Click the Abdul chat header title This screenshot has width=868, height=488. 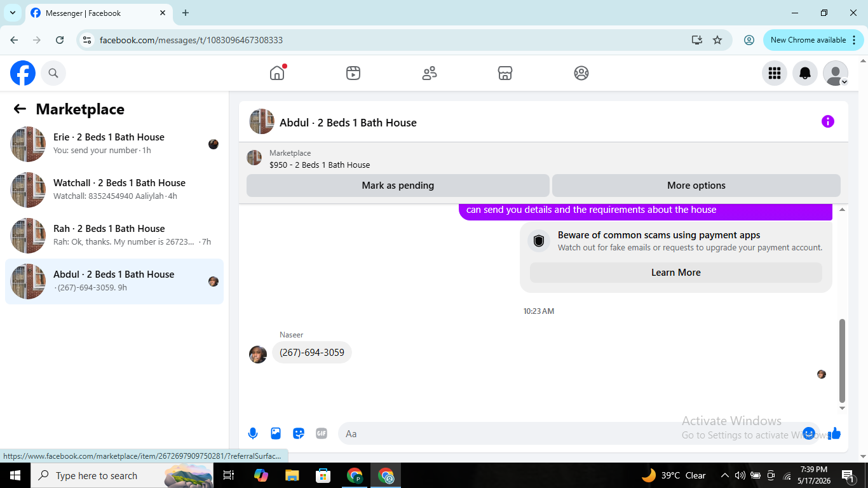tap(348, 123)
